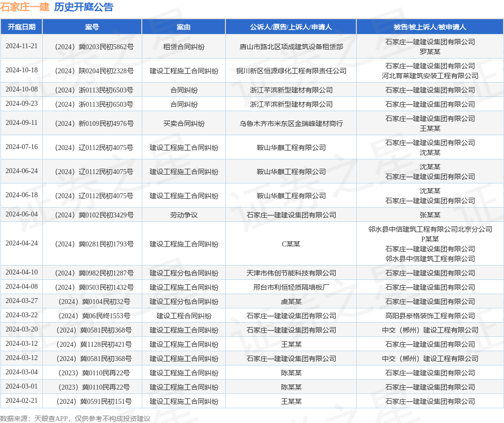Click the 历史开庭公告 heading
The height and width of the screenshot is (423, 504).
(x=84, y=7)
